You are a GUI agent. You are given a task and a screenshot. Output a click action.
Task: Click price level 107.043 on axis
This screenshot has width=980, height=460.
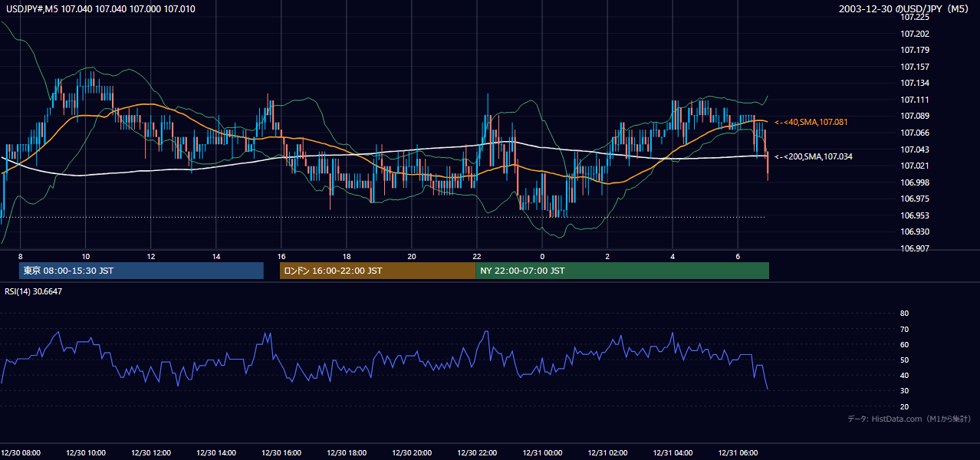pos(915,149)
